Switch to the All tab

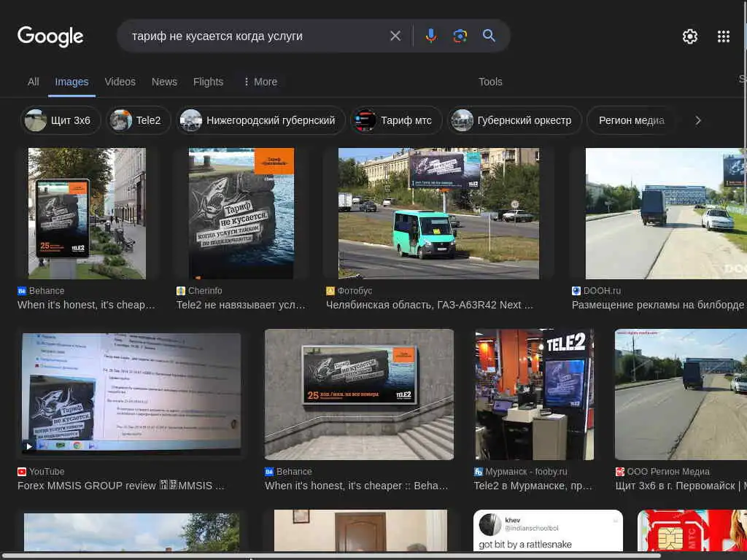(34, 82)
